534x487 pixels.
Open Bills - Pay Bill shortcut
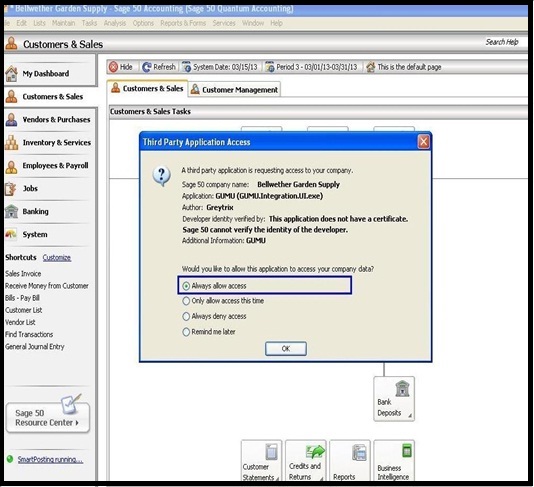point(22,298)
